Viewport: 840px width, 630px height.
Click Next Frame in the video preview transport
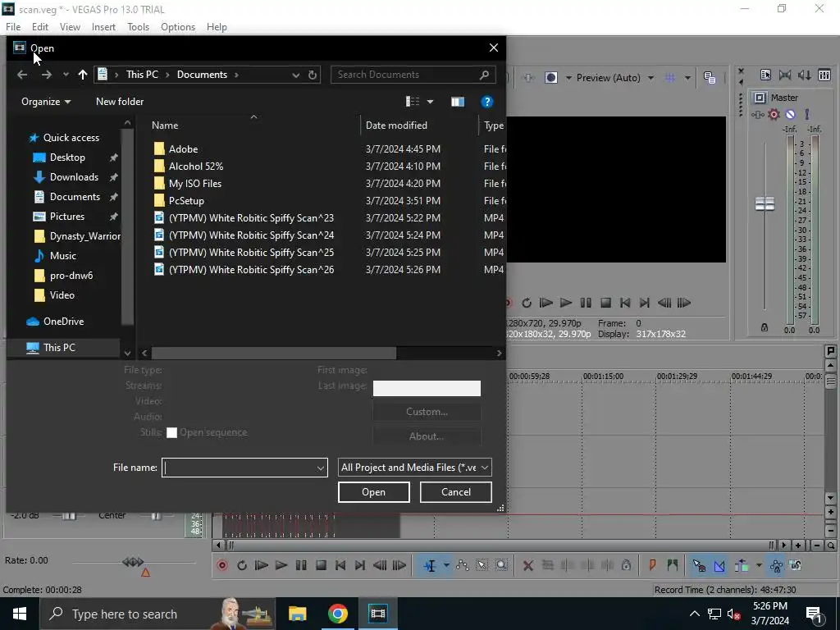(x=684, y=303)
